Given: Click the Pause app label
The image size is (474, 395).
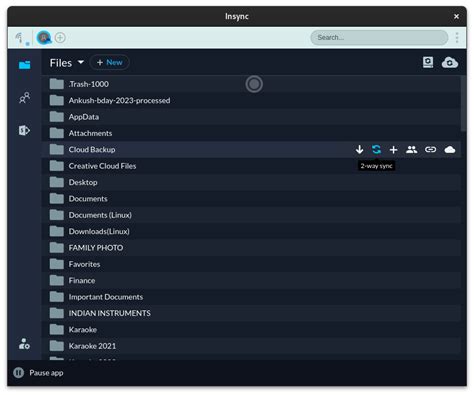Looking at the screenshot, I should (46, 373).
